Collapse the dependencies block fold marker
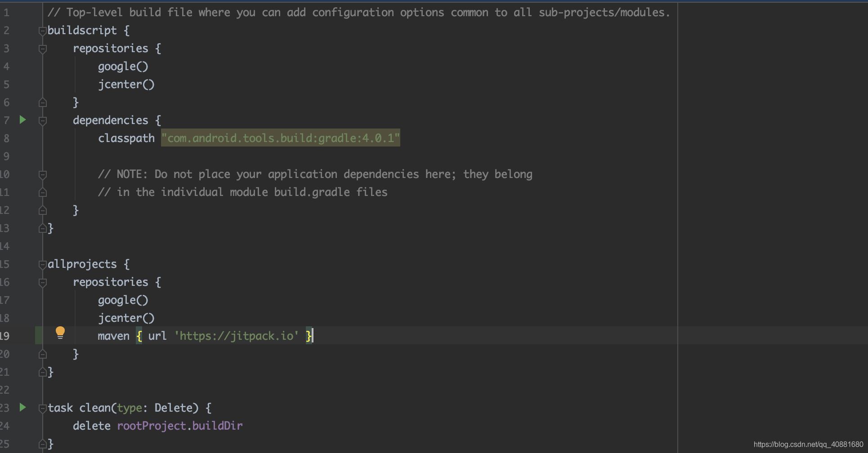The height and width of the screenshot is (453, 868). tap(43, 121)
